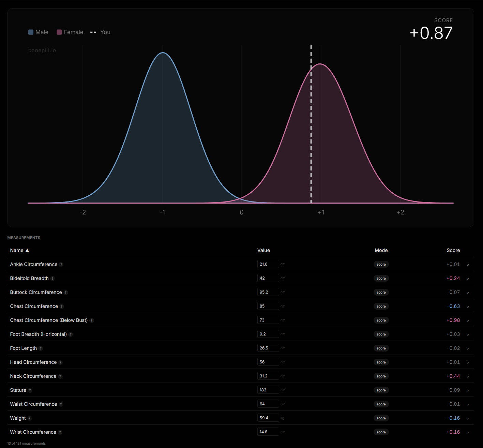Delete the Wrist Circumference row
The height and width of the screenshot is (448, 483).
tap(468, 432)
